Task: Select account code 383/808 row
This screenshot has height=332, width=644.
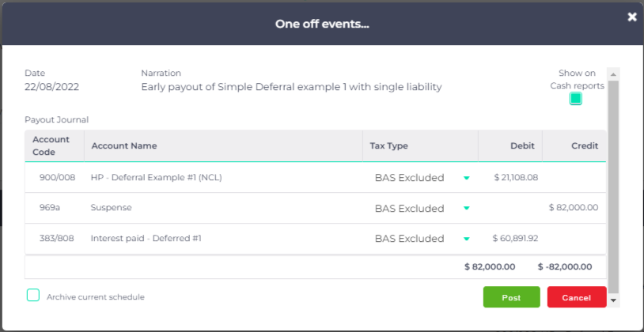Action: (315, 239)
